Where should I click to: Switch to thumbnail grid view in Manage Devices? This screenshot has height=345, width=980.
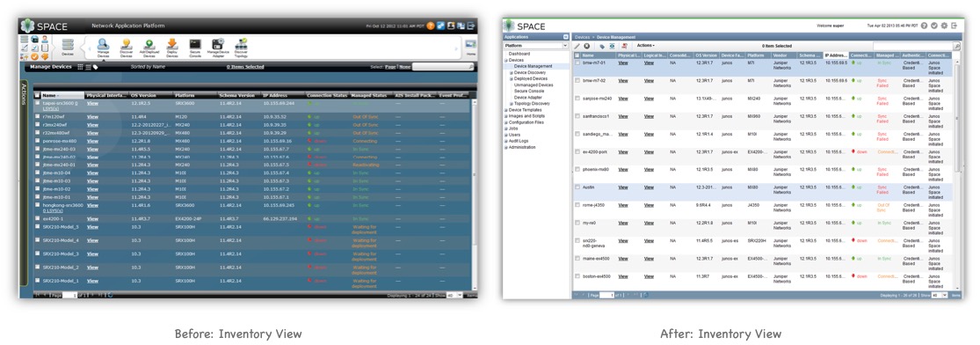pyautogui.click(x=80, y=66)
